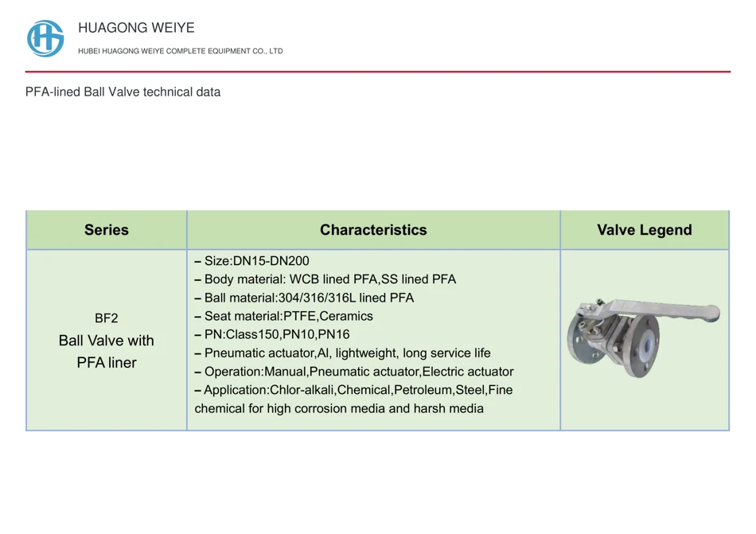
Task: Click the Seat material PTFE, Ceramics line
Action: click(x=284, y=316)
